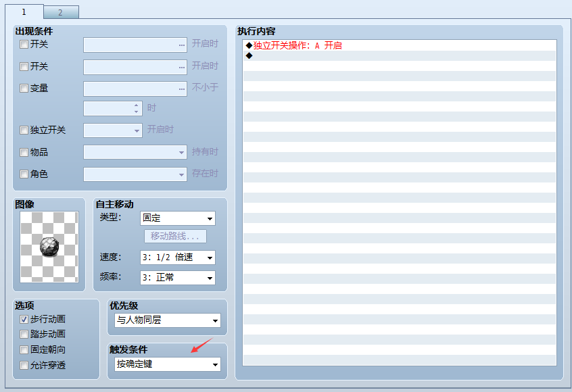Enable the 角色 condition checkbox
The height and width of the screenshot is (392, 572).
(x=24, y=174)
